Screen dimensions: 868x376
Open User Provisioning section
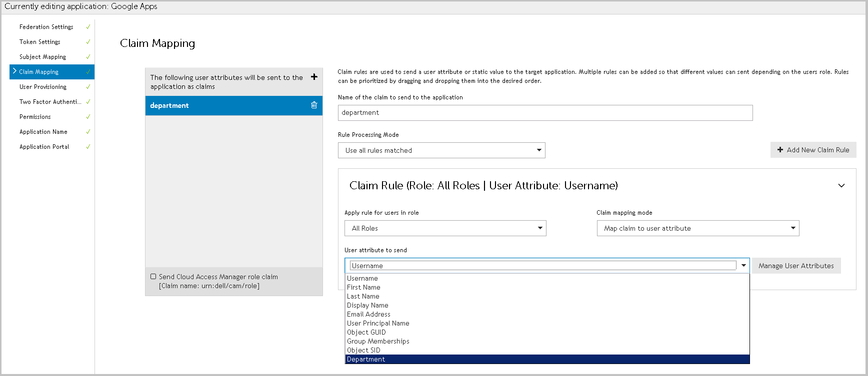pos(43,87)
